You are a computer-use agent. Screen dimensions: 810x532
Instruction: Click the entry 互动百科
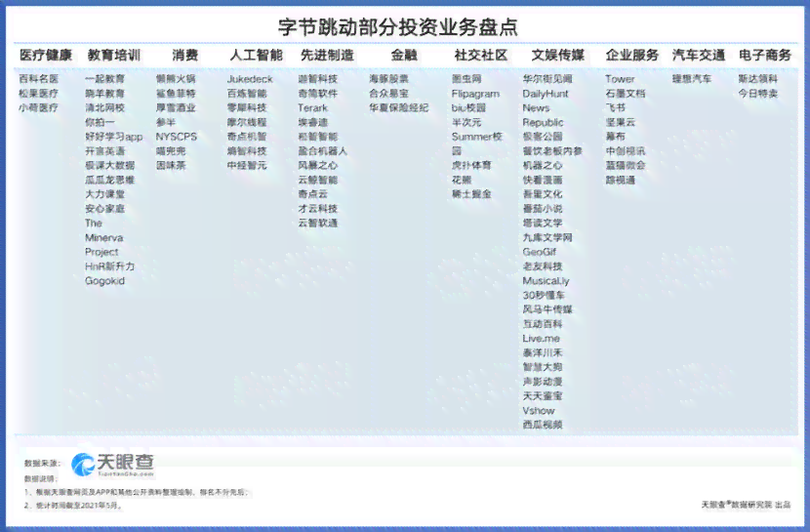click(543, 324)
